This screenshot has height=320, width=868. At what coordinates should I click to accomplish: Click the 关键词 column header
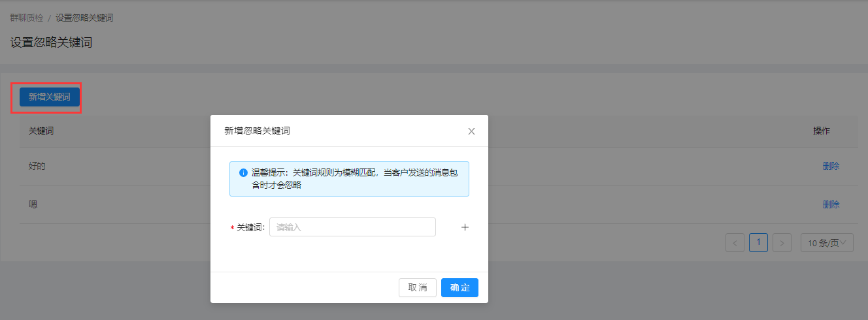click(41, 131)
